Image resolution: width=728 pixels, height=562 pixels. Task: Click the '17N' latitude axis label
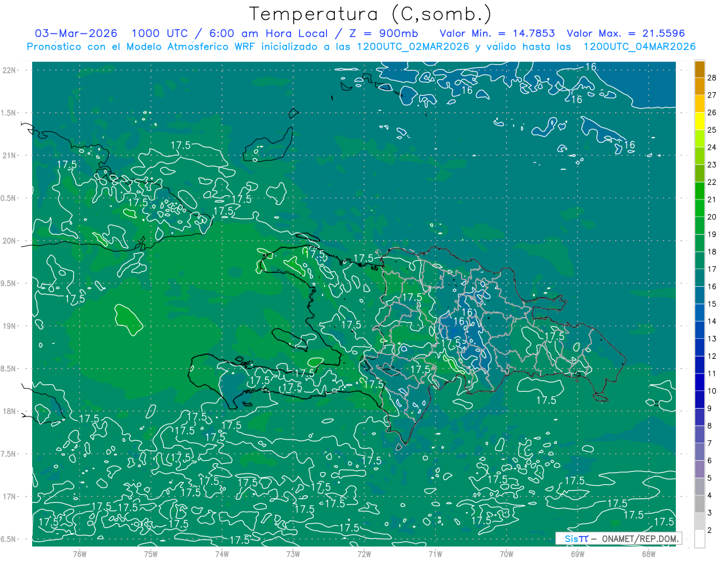(x=10, y=497)
